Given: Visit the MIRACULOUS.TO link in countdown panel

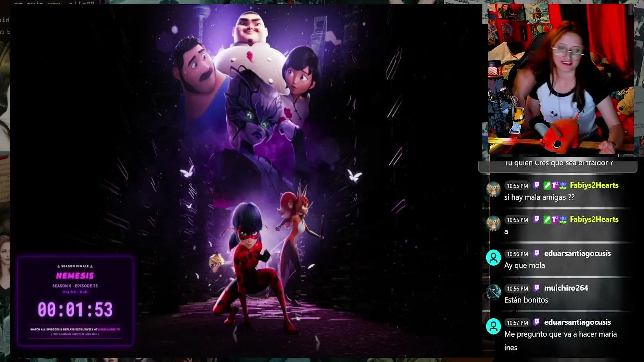Looking at the screenshot, I should tap(108, 329).
